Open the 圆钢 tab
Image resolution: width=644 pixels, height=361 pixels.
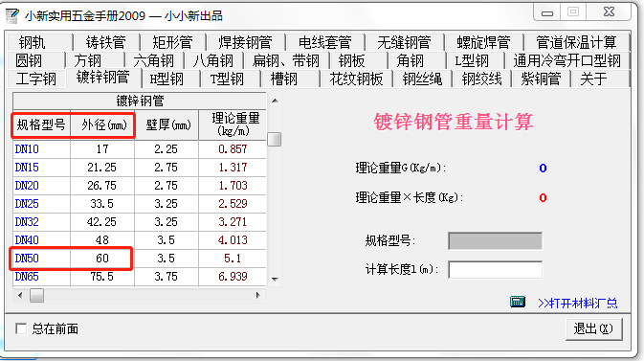[35, 61]
